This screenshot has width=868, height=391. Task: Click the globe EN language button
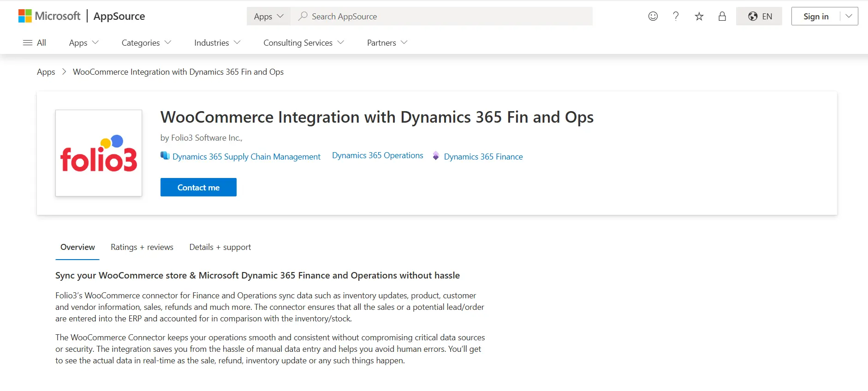tap(759, 17)
